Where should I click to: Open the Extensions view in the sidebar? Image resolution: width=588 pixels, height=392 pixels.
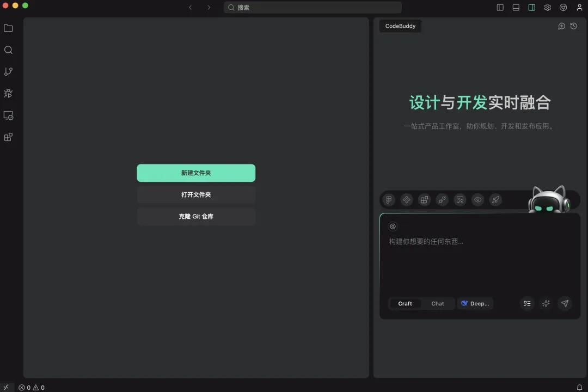(x=8, y=137)
